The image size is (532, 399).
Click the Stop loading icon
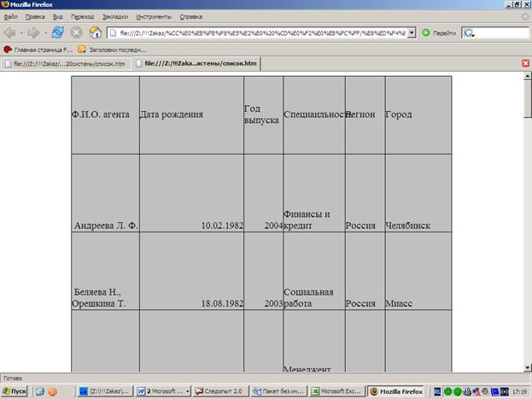click(x=76, y=32)
